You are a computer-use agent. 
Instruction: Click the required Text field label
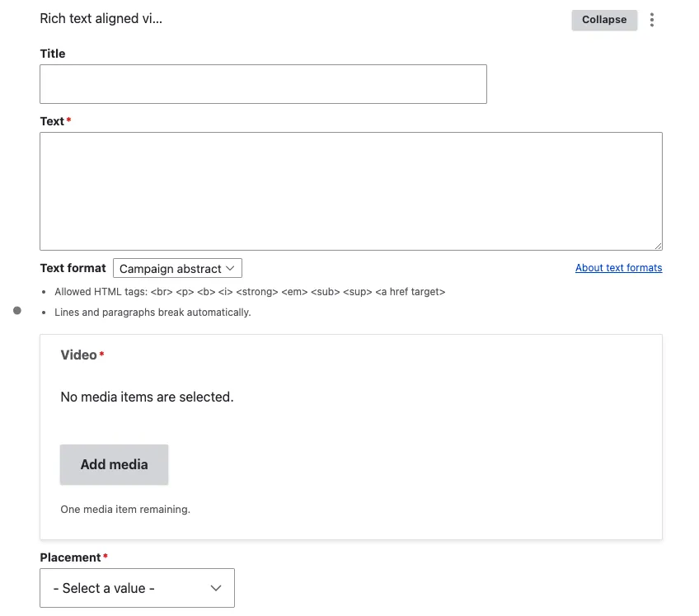[x=52, y=121]
